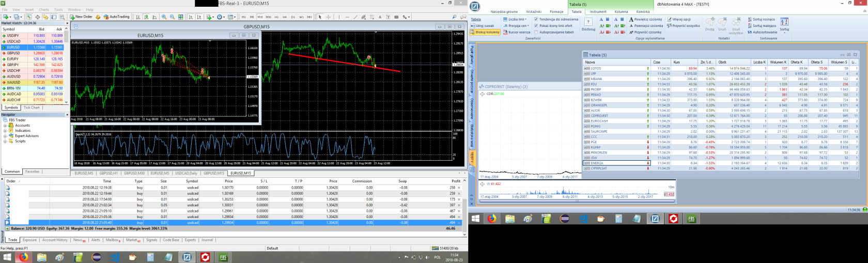This screenshot has height=263, width=868.
Task: Click Ukryj suwak in the ribbon
Action: tap(482, 25)
